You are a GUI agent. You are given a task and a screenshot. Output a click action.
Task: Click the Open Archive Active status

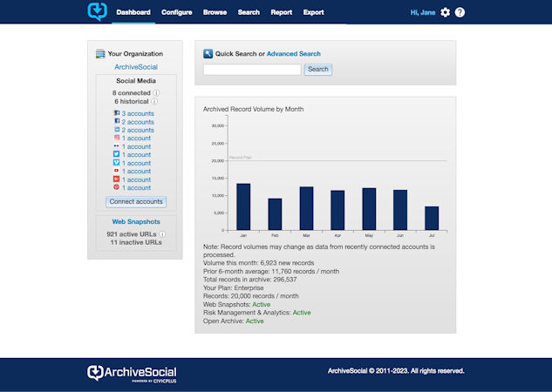(x=255, y=321)
